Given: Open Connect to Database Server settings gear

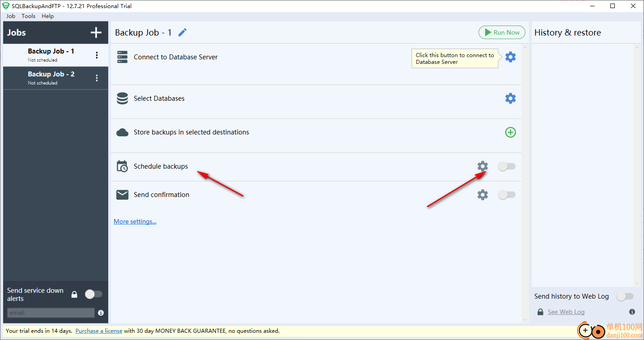Looking at the screenshot, I should click(x=511, y=57).
